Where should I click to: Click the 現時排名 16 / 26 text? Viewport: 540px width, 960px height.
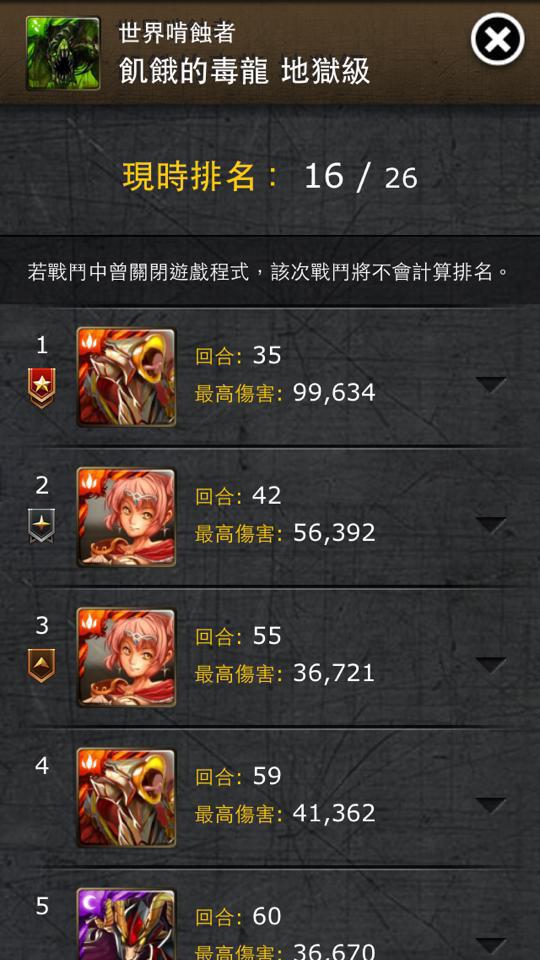click(x=270, y=177)
